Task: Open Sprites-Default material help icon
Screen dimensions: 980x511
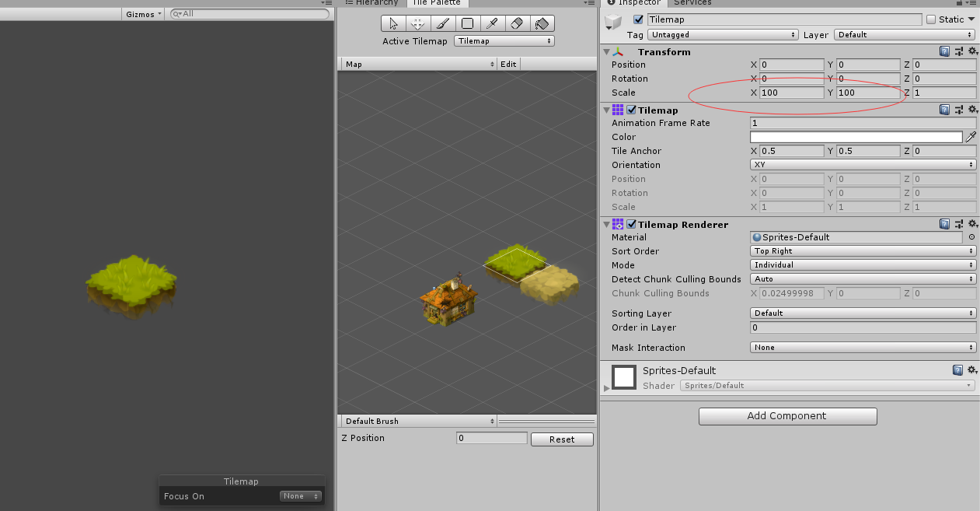Action: (958, 370)
